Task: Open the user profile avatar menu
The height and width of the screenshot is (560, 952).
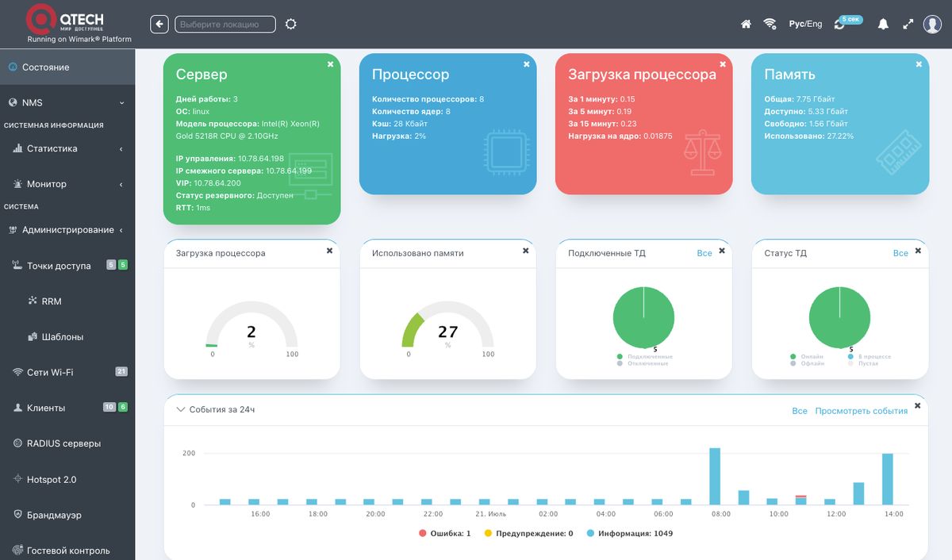Action: [x=932, y=25]
